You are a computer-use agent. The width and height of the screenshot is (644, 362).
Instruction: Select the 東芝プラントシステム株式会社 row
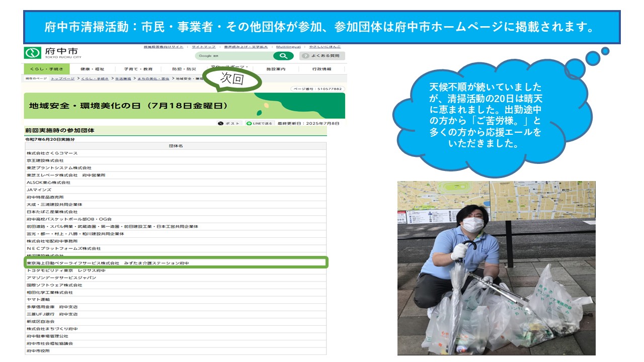(176, 167)
